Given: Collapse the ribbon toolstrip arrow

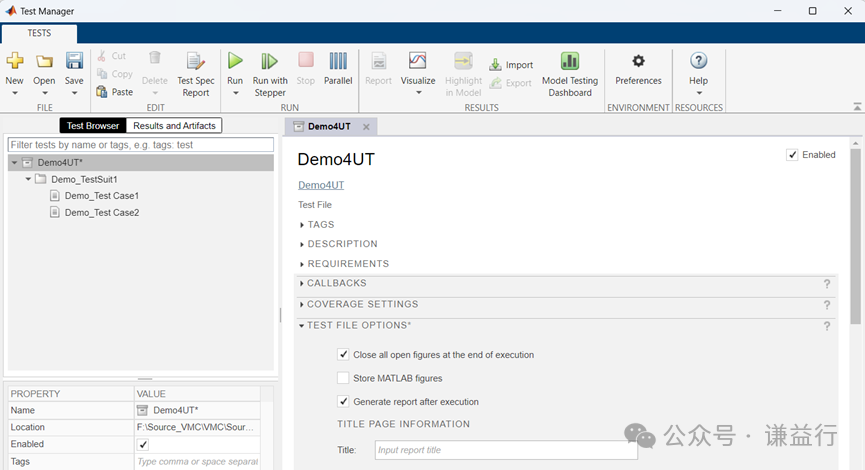Looking at the screenshot, I should pyautogui.click(x=857, y=106).
